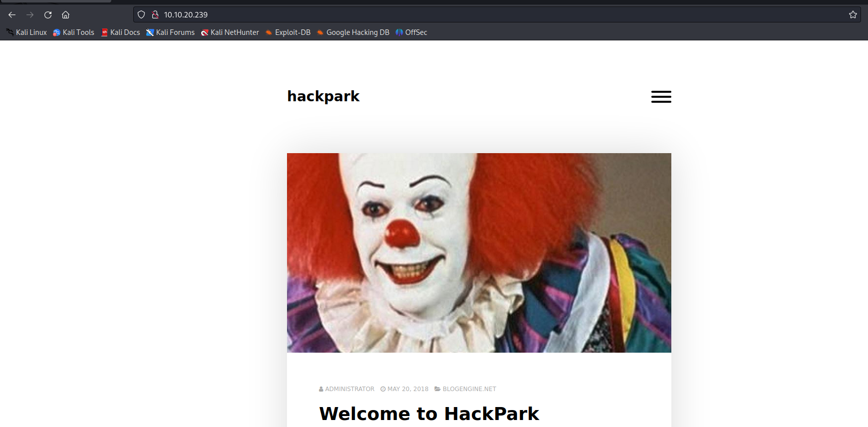
Task: Click the forward navigation arrow
Action: coord(30,15)
